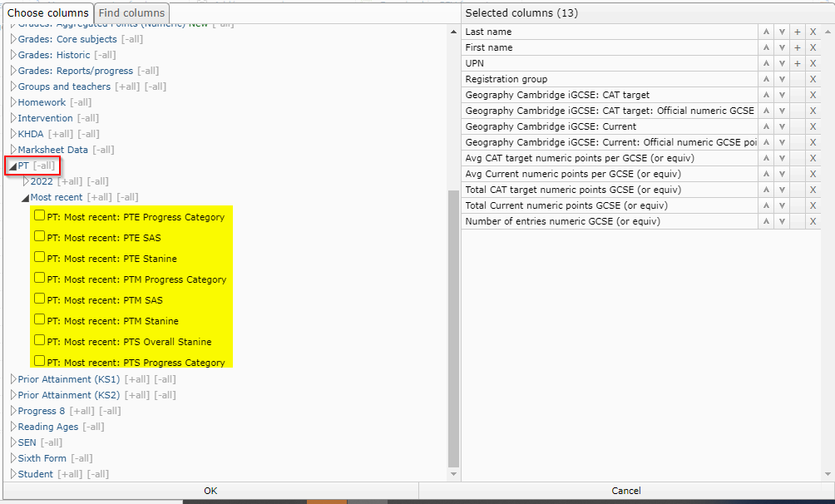This screenshot has width=835, height=504.
Task: Remove UPN from selected columns
Action: click(x=813, y=63)
